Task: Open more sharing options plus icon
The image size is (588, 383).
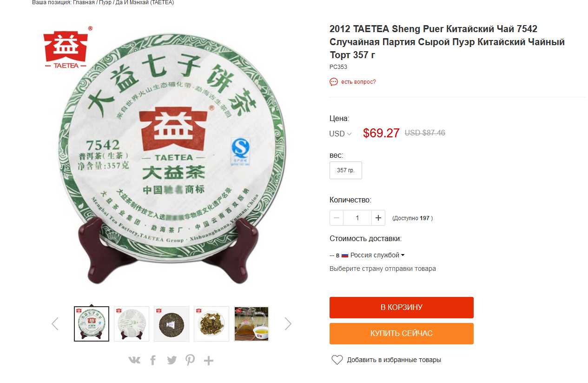Action: coord(209,360)
